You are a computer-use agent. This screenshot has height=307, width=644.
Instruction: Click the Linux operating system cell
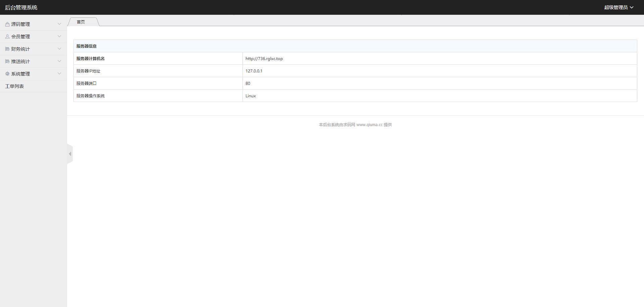click(x=251, y=96)
